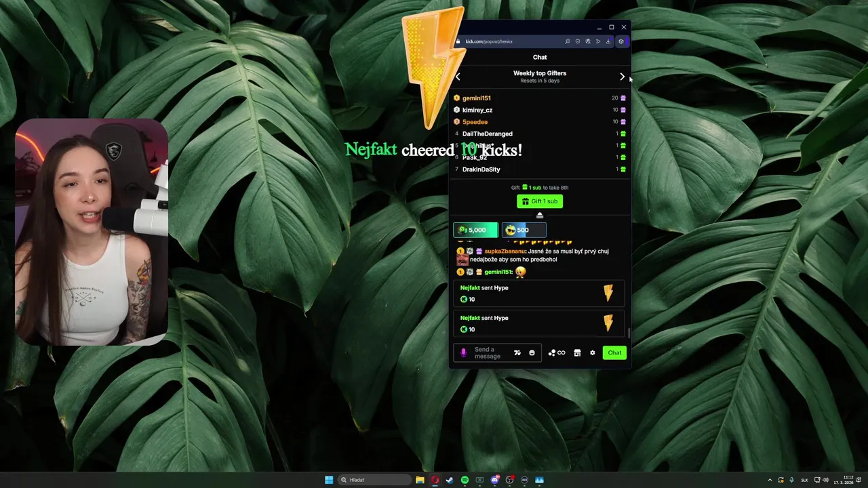Open Spotify from the taskbar
Screen dimensions: 868x488
(465, 480)
